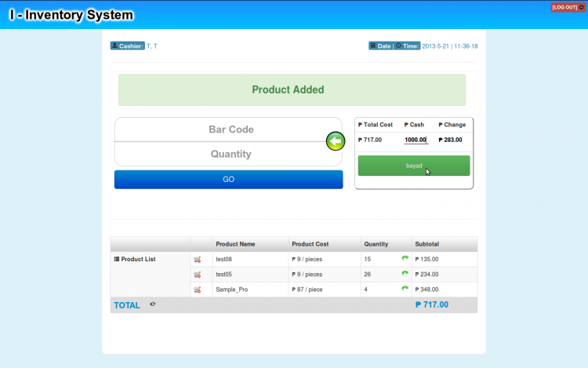The image size is (588, 368).
Task: Click the ₱ 717.00 total in TOTAL row
Action: pyautogui.click(x=432, y=304)
